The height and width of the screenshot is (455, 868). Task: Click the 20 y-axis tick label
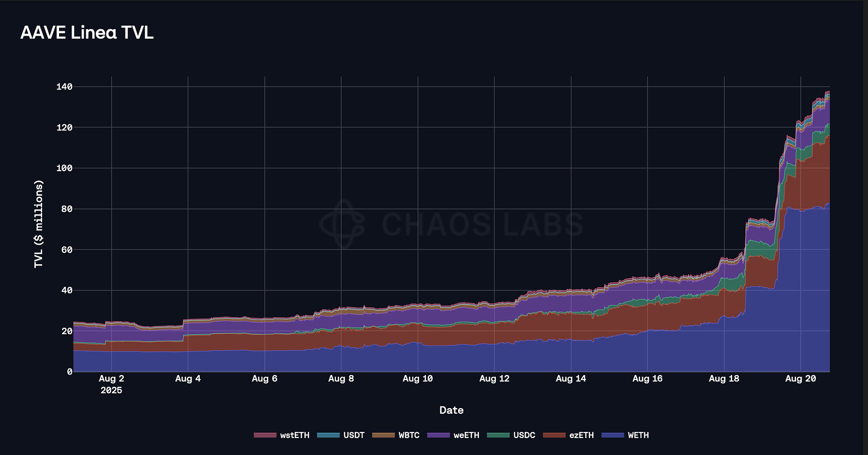[67, 331]
